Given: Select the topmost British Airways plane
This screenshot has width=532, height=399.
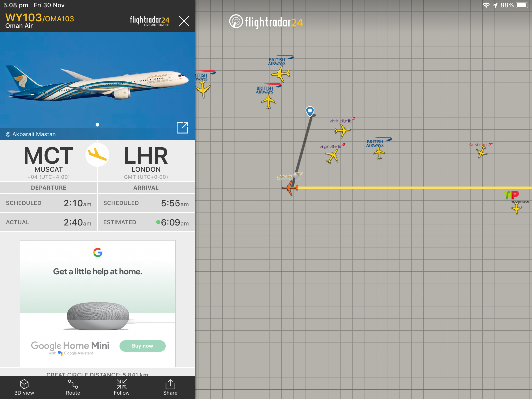Looking at the screenshot, I should pyautogui.click(x=281, y=74).
